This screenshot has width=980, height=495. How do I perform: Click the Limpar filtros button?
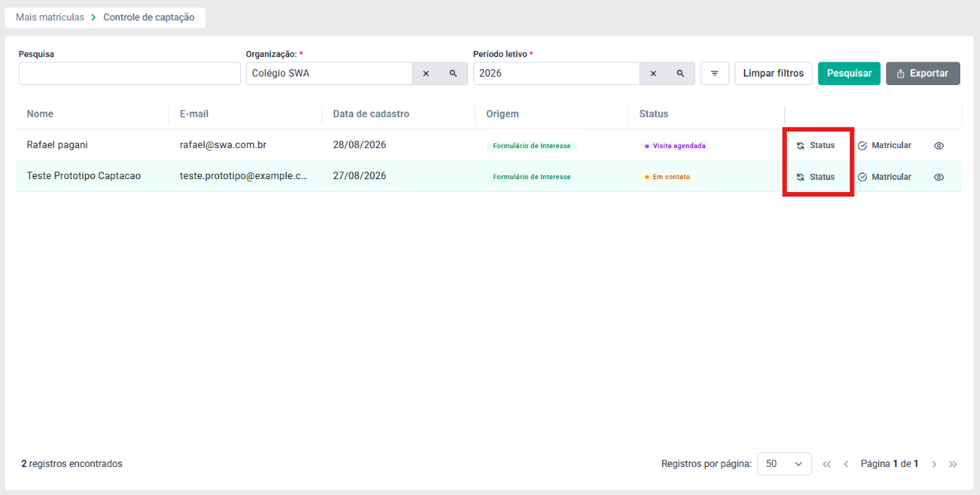click(773, 74)
